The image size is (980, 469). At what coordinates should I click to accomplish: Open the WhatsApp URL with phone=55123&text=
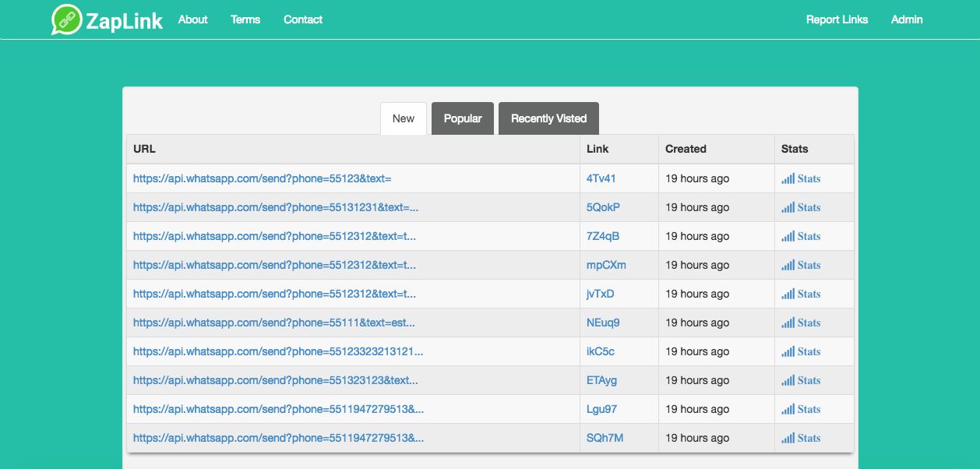[x=262, y=178]
